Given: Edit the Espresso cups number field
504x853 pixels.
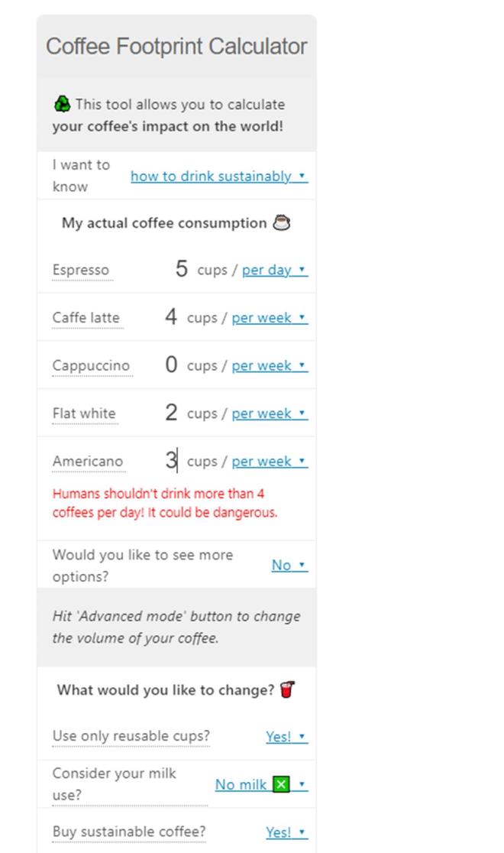Looking at the screenshot, I should tap(181, 269).
